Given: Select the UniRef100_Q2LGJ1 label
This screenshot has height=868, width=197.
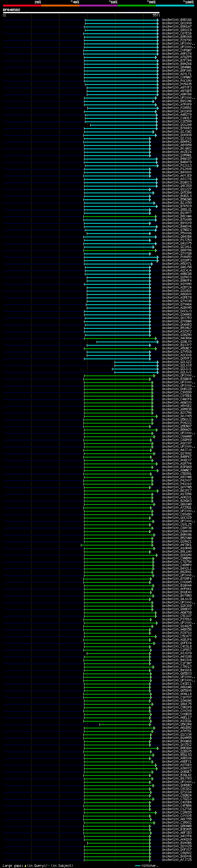Looking at the screenshot, I should (177, 369).
